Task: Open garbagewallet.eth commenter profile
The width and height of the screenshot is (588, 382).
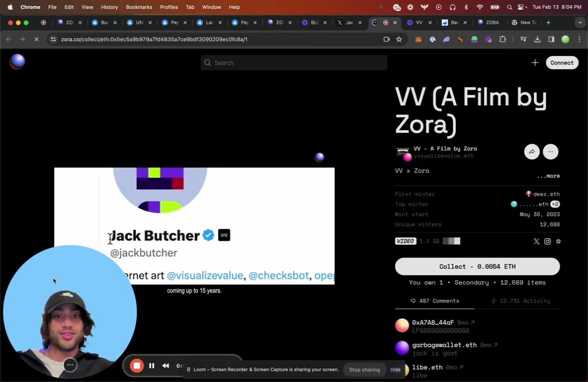Action: (x=444, y=345)
